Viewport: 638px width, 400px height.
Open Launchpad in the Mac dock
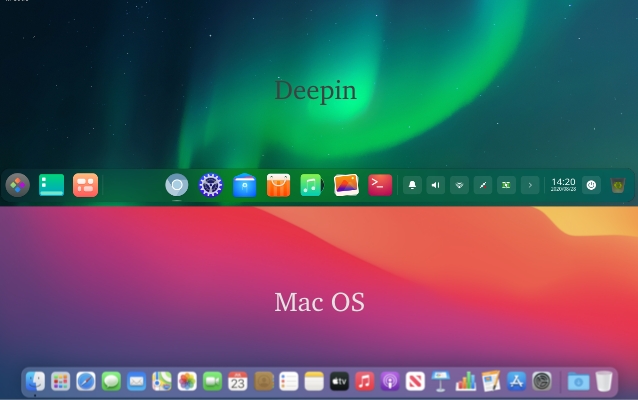pos(61,382)
